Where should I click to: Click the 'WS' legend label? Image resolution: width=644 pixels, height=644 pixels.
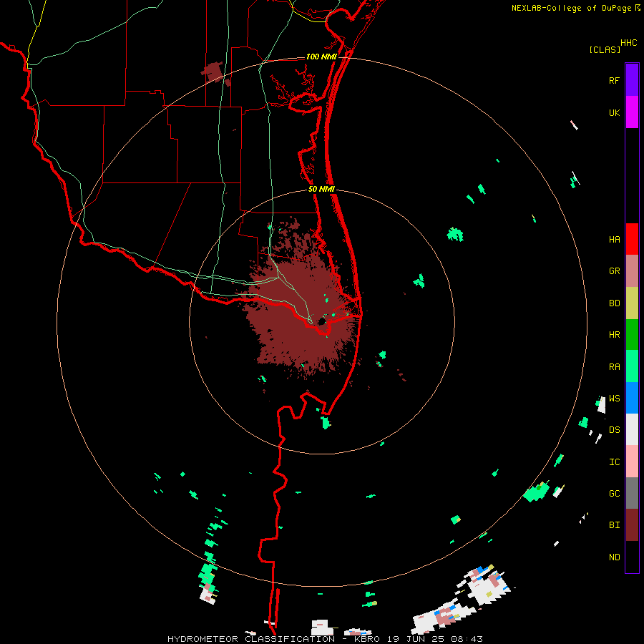tap(615, 398)
